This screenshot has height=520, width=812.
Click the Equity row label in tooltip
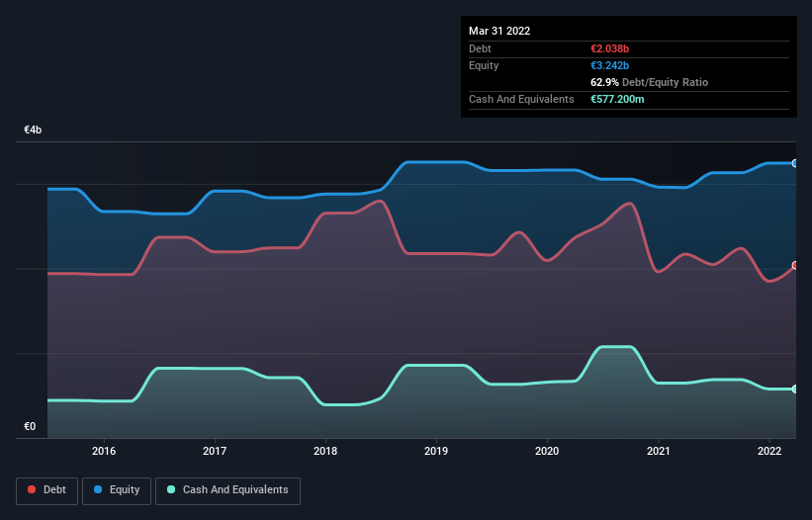484,65
